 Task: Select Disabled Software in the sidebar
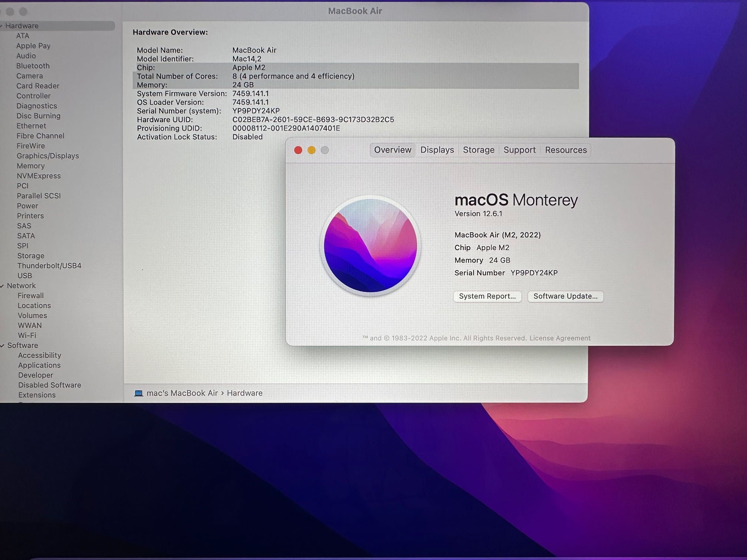pyautogui.click(x=50, y=386)
